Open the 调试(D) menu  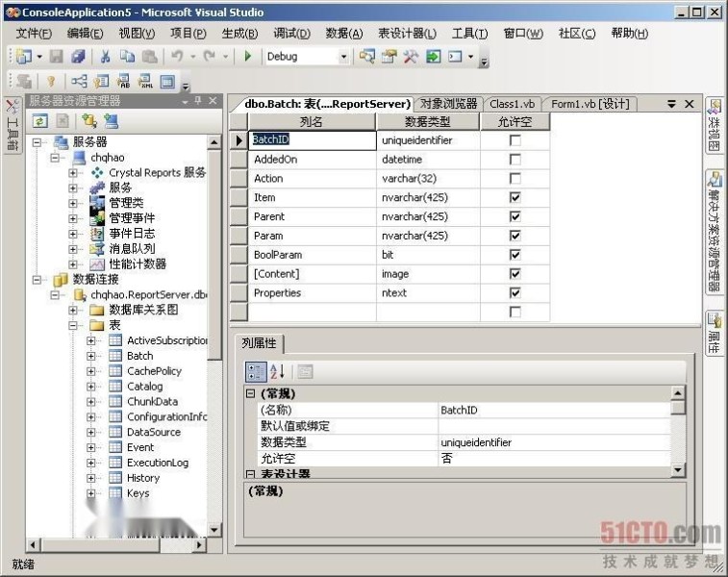(x=291, y=33)
